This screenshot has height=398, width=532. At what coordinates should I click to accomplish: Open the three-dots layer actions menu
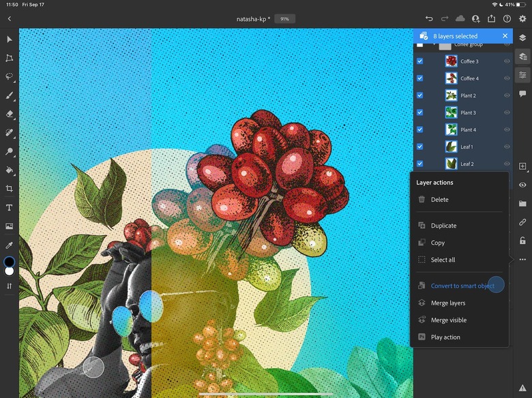point(522,260)
